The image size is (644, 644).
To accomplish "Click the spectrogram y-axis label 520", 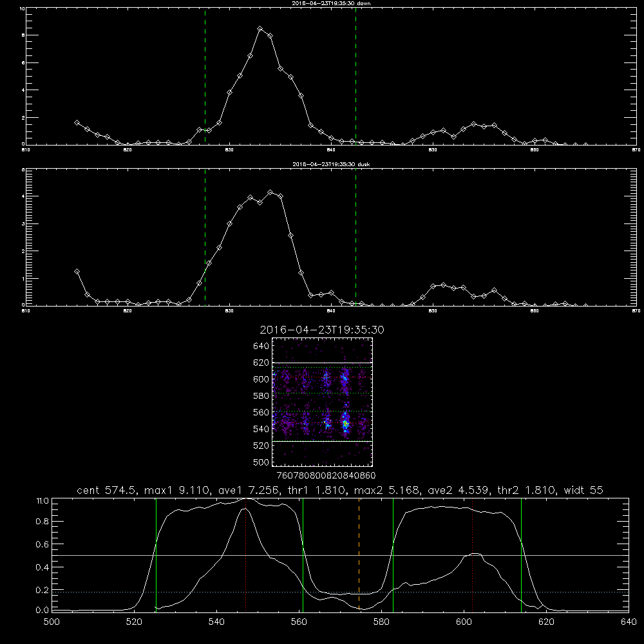I will 261,445.
